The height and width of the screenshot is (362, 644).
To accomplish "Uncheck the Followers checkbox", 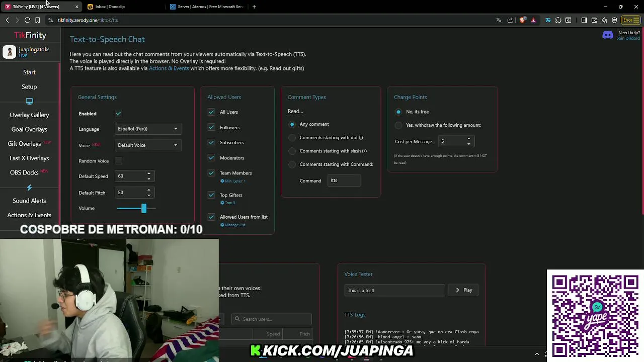I will [211, 127].
